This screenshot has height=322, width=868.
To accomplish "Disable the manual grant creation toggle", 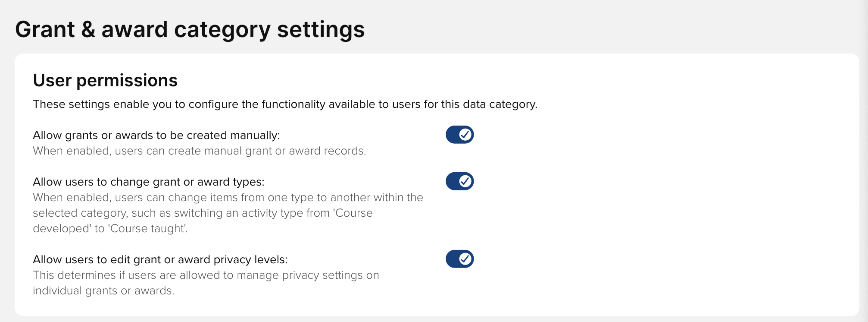I will [x=459, y=135].
